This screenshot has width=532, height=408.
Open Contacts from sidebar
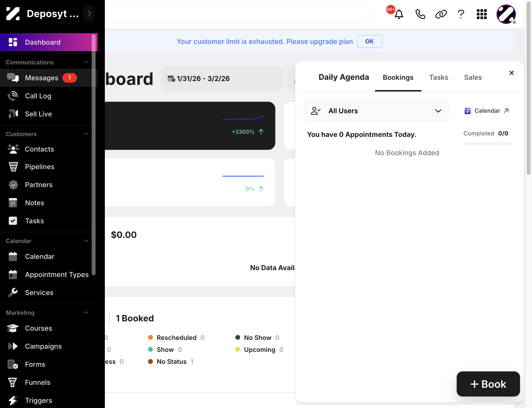point(49,149)
